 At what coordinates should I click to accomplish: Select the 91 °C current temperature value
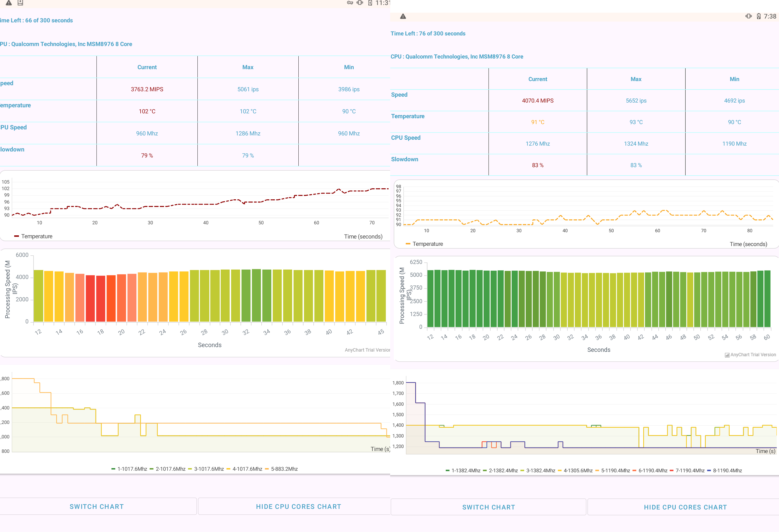[538, 122]
